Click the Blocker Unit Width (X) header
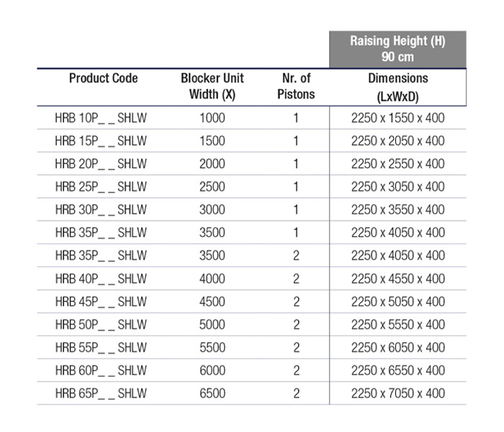 (212, 86)
